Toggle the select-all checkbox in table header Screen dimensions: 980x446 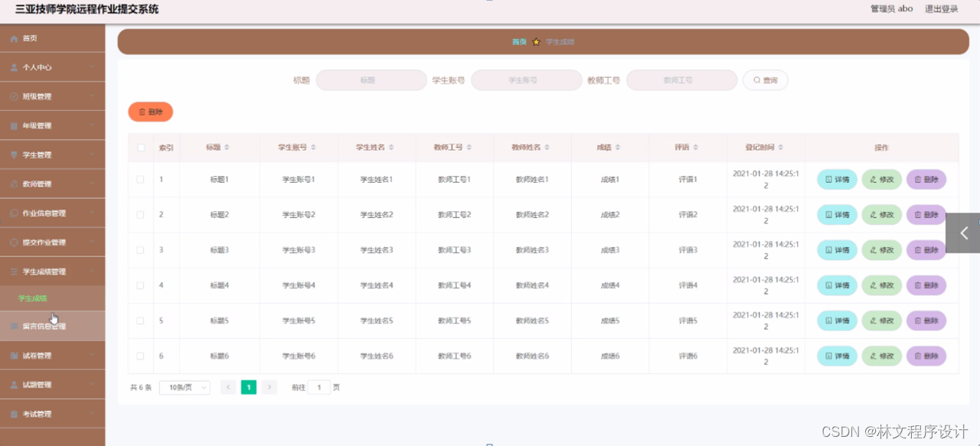pos(141,147)
